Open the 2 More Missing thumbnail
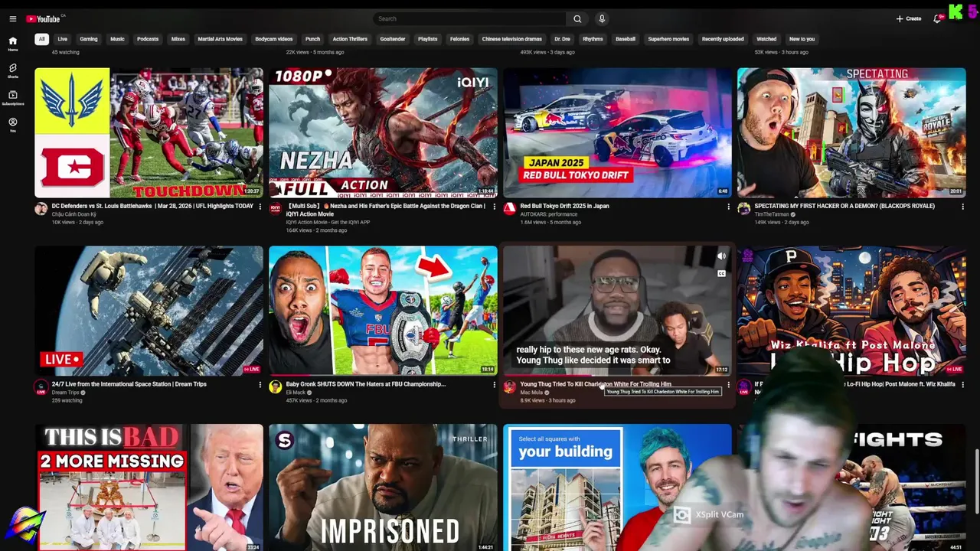Screen dimensions: 980x551 (x=149, y=487)
